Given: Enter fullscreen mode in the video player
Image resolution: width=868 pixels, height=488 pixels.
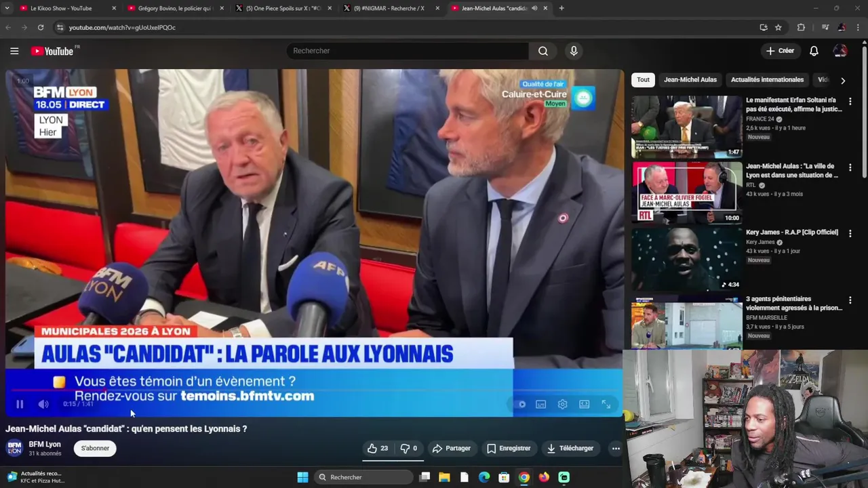Looking at the screenshot, I should click(x=606, y=404).
